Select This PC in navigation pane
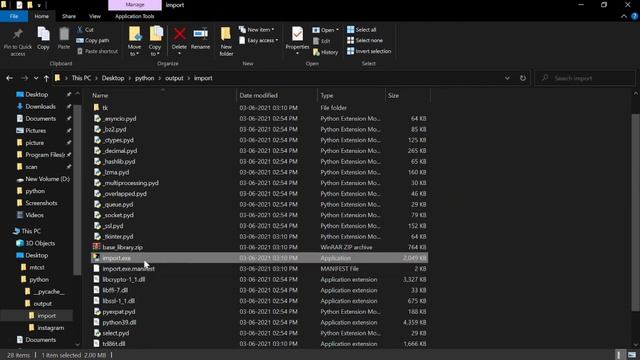Screen dimensions: 640x360 (x=31, y=231)
